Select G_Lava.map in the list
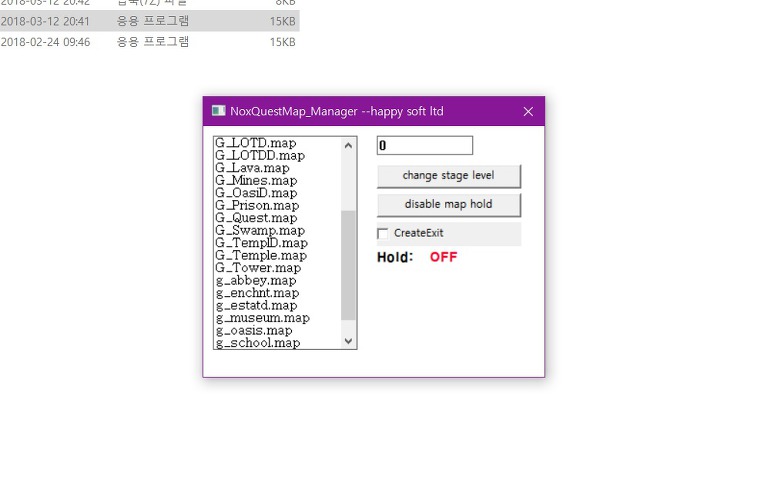 tap(278, 168)
